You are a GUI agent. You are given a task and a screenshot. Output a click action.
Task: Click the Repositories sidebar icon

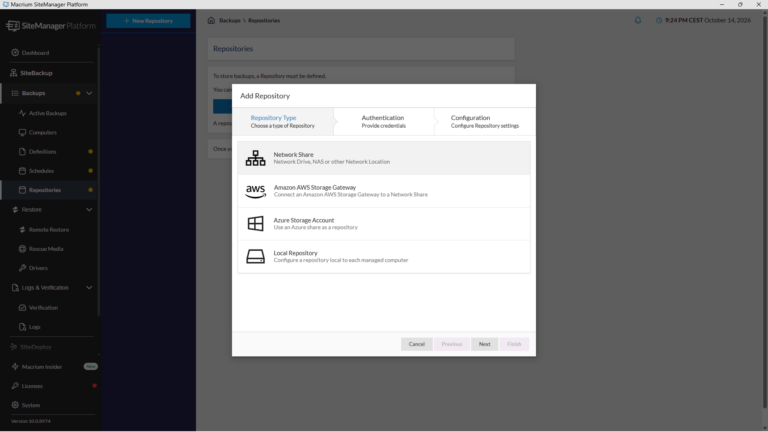pos(22,190)
